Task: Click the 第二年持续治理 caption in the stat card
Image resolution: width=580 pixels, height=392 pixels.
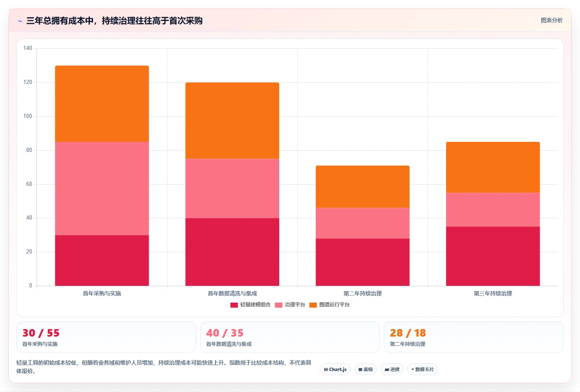Action: tap(407, 344)
